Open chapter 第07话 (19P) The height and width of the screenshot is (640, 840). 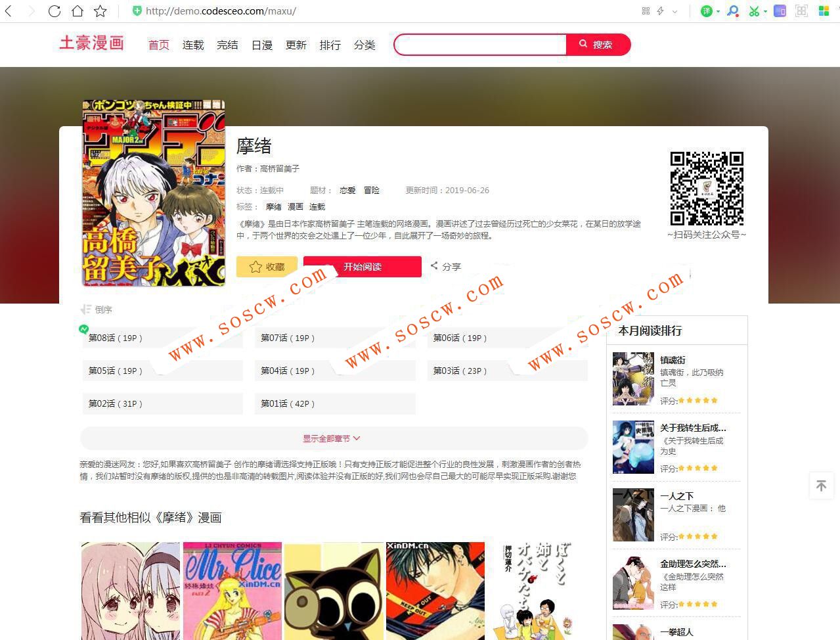pyautogui.click(x=335, y=338)
